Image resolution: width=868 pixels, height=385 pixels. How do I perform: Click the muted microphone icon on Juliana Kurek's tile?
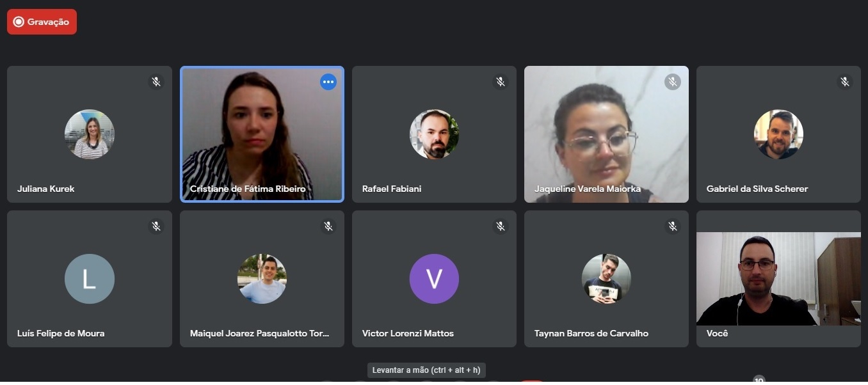pyautogui.click(x=156, y=82)
